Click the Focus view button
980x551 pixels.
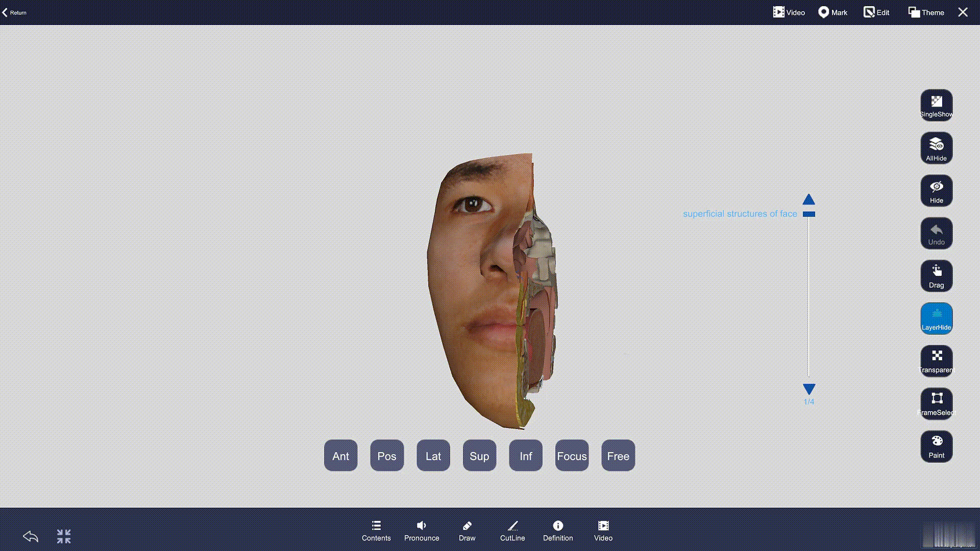[572, 456]
